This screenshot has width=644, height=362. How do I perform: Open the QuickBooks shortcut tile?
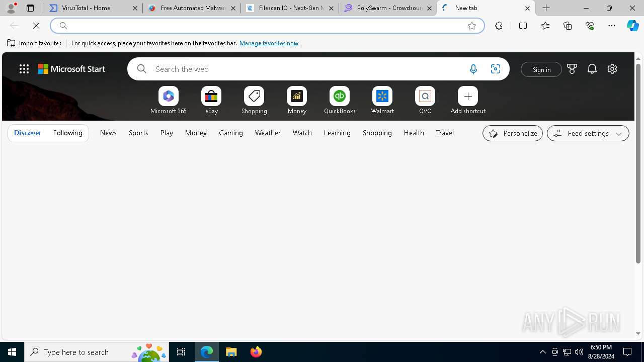click(x=340, y=101)
